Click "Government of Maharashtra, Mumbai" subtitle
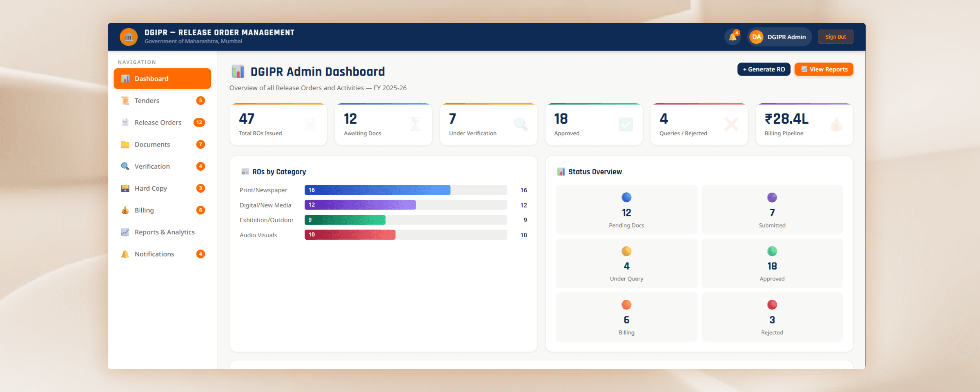Viewport: 980px width, 392px height. 193,41
